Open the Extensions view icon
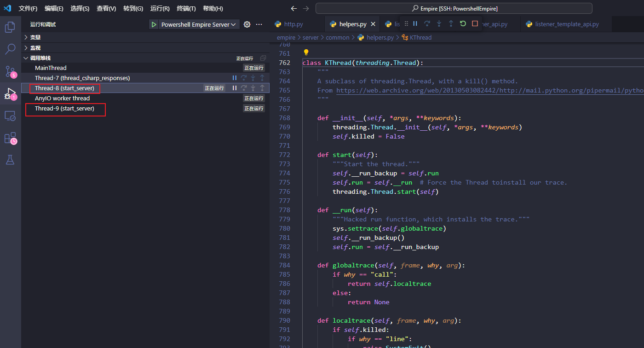Viewport: 644px width, 348px height. point(10,138)
